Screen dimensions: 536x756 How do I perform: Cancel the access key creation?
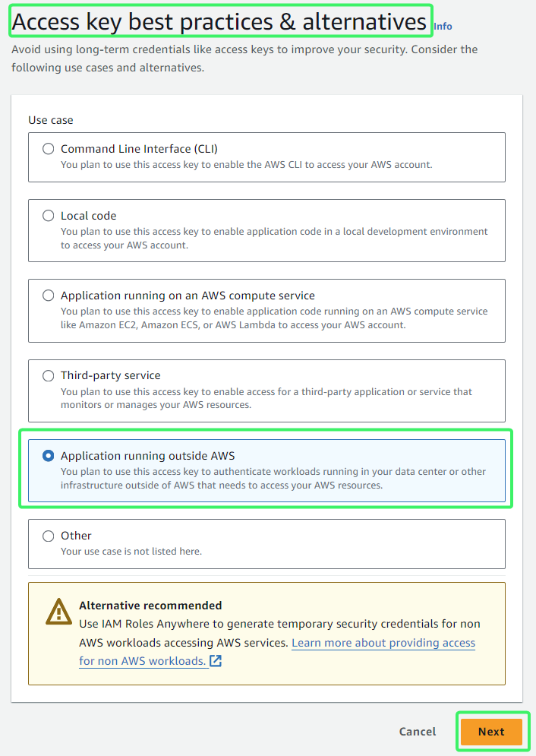418,732
